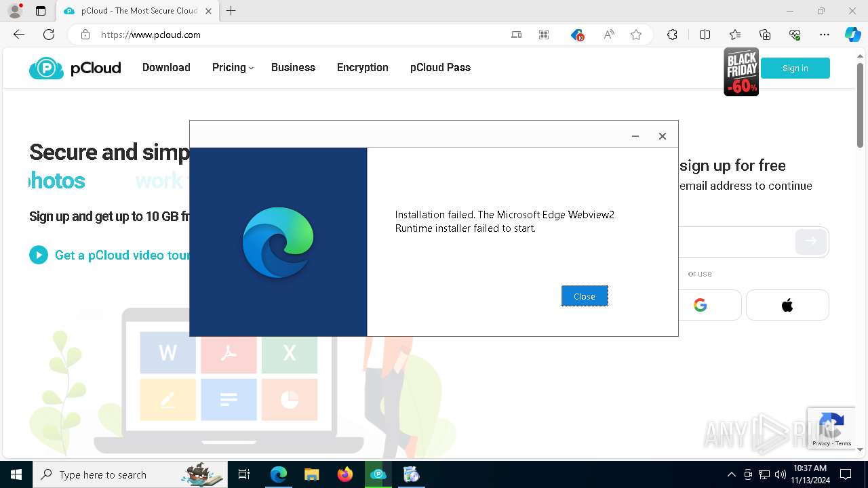Open the network tray icon
The height and width of the screenshot is (488, 868).
pyautogui.click(x=764, y=474)
